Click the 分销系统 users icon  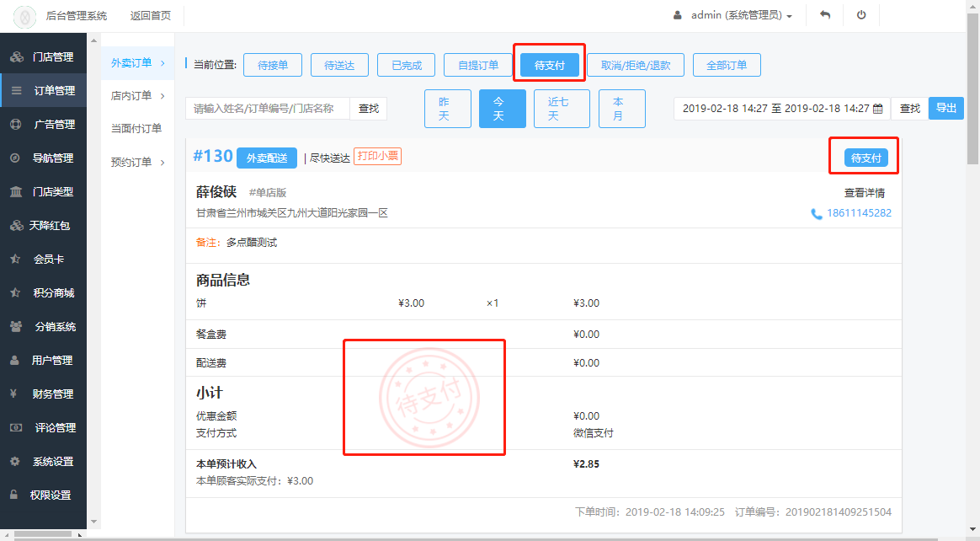point(16,326)
